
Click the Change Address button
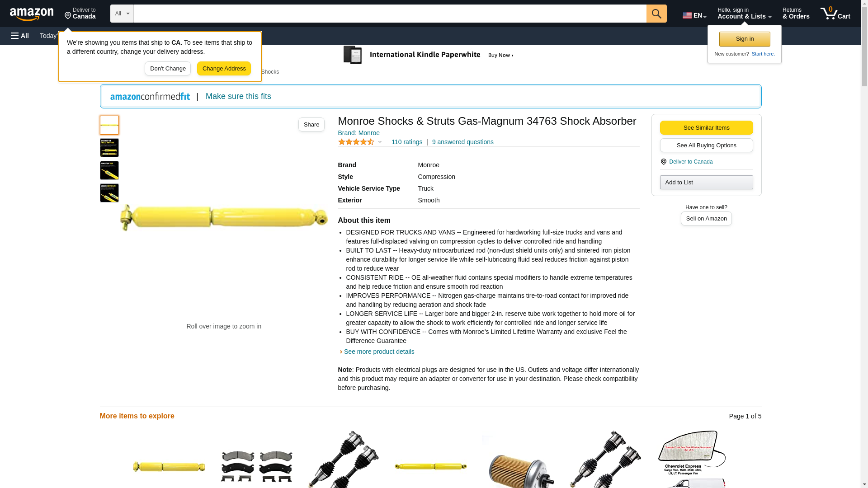224,69
